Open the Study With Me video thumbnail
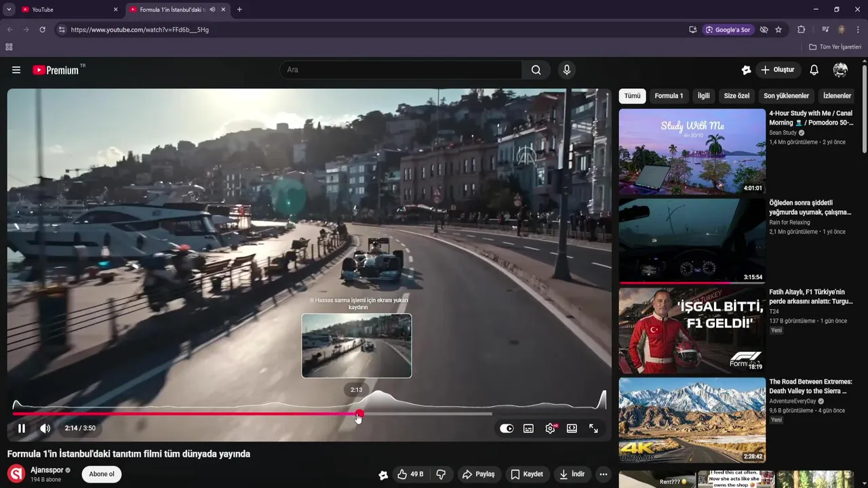 point(692,152)
